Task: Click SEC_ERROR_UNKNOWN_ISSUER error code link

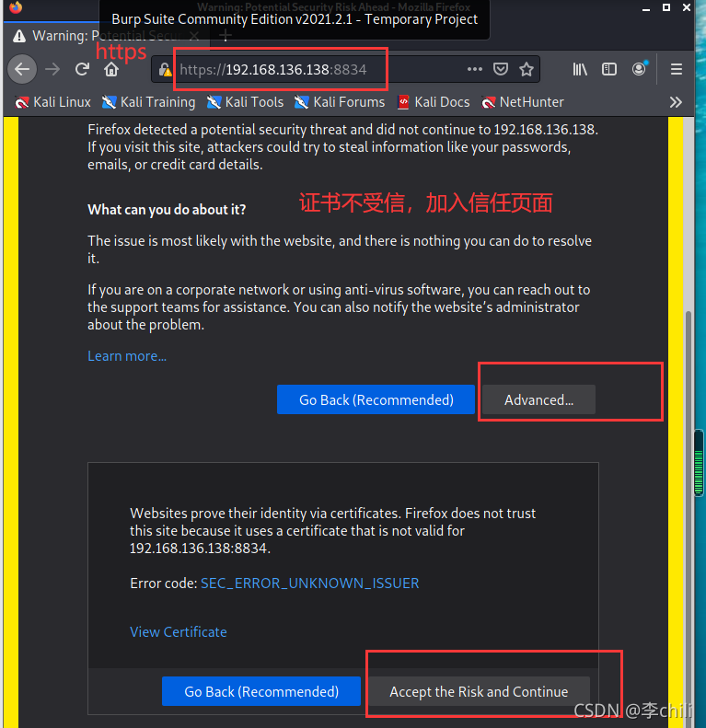Action: (310, 584)
